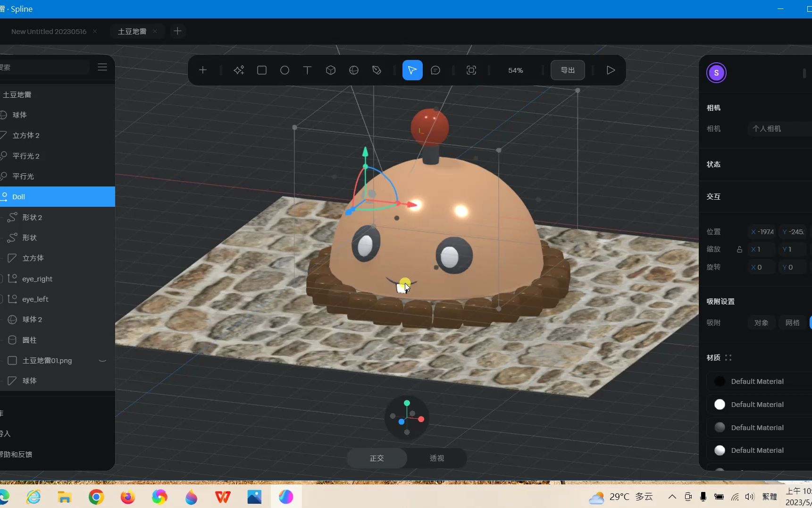Select the 土豆地雷01.png image layer
The width and height of the screenshot is (812, 508).
tap(58, 360)
